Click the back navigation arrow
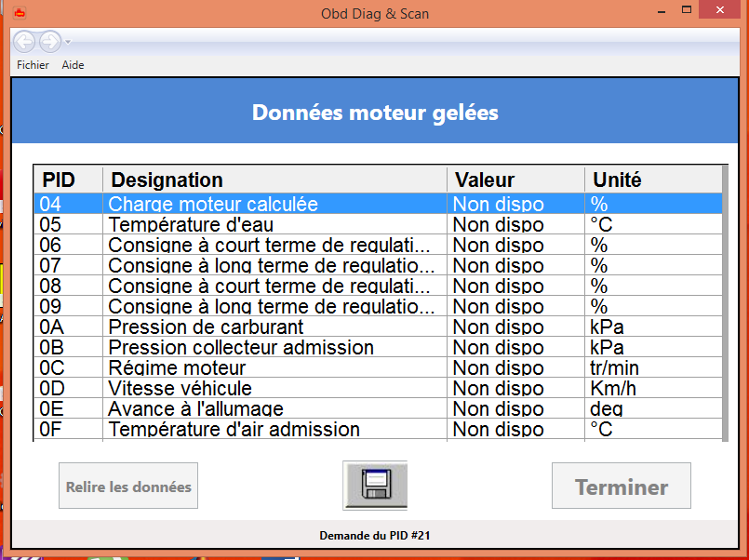Screen dimensions: 749x560 click(24, 42)
